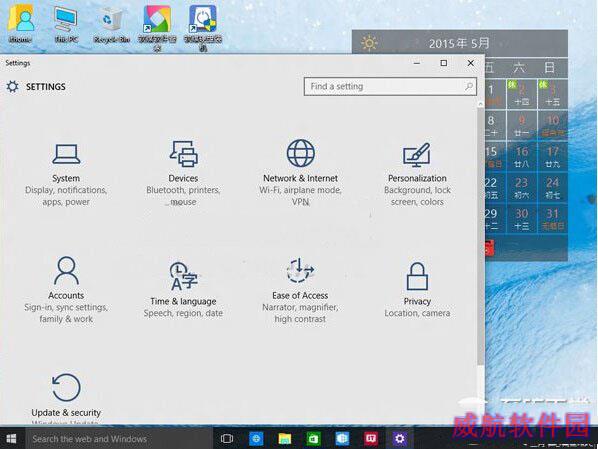
Task: Open the Accounts person icon
Action: pos(66,270)
